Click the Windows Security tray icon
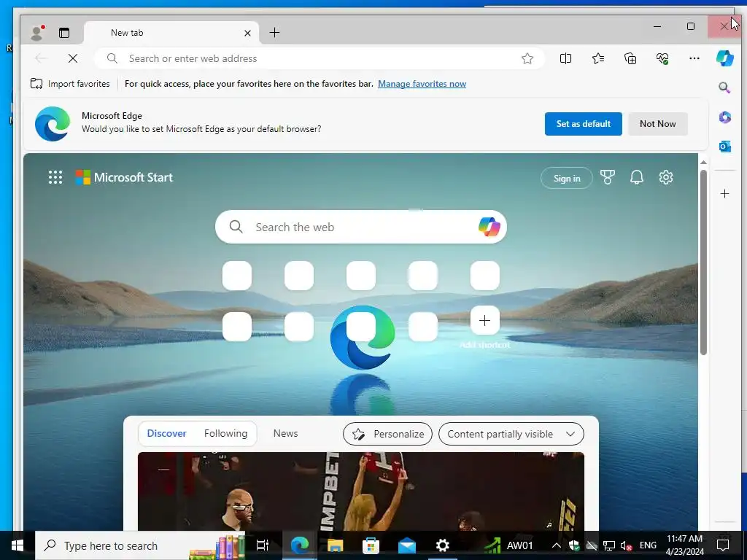This screenshot has width=747, height=560. [x=573, y=545]
